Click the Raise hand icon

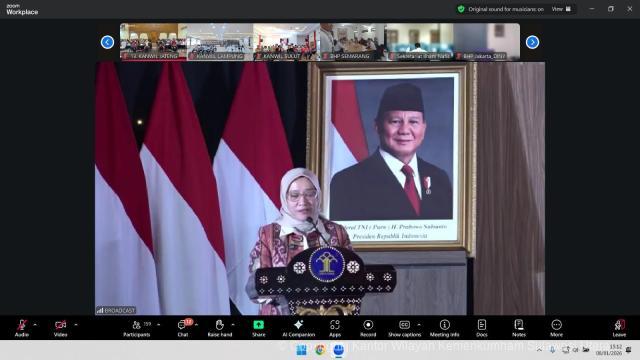pos(220,325)
